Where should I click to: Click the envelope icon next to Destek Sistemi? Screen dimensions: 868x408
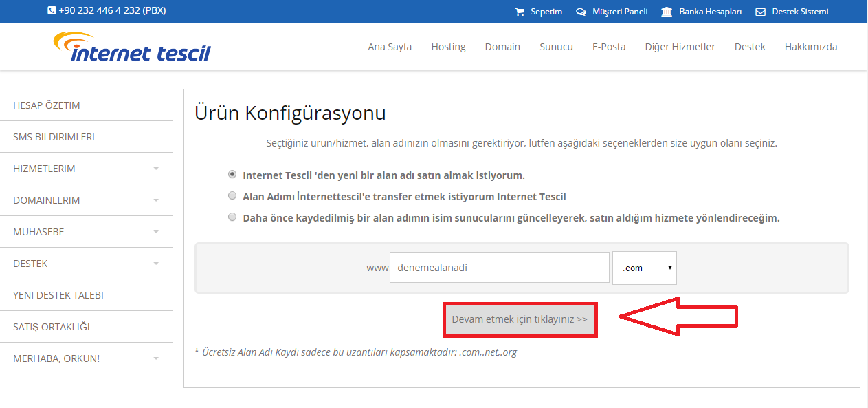tap(760, 12)
